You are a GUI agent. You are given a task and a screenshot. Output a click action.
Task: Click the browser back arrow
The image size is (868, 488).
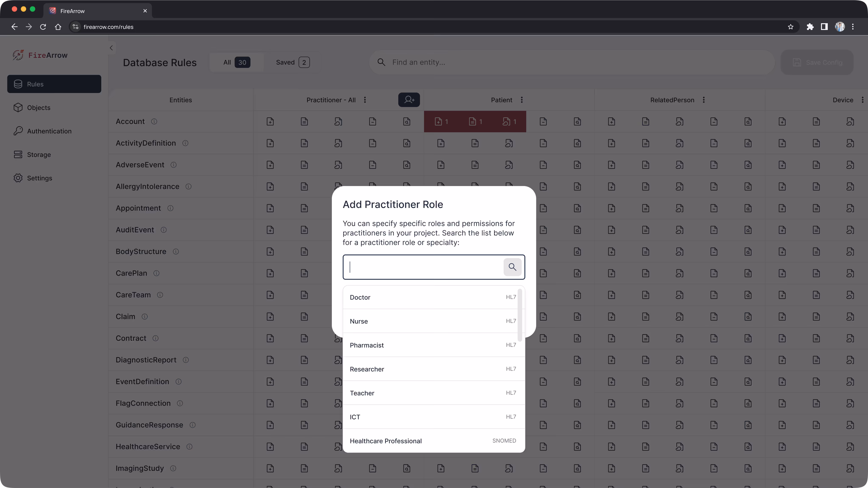tap(14, 27)
